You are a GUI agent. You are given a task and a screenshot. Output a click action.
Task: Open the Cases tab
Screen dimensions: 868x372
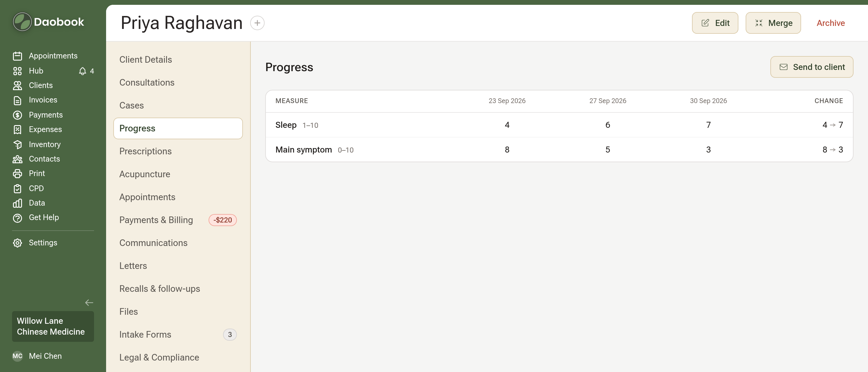click(178, 106)
